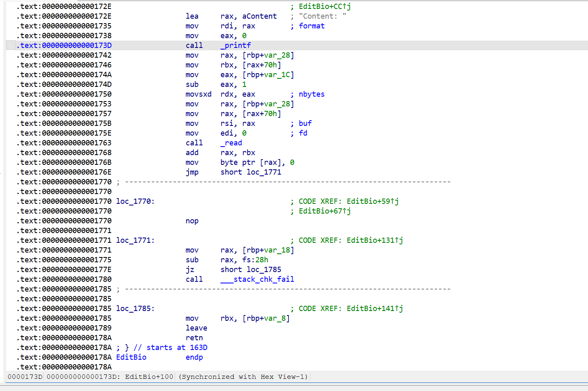This screenshot has height=391, width=588.
Task: Click the [rbp+var_8] operand
Action: pyautogui.click(x=266, y=318)
